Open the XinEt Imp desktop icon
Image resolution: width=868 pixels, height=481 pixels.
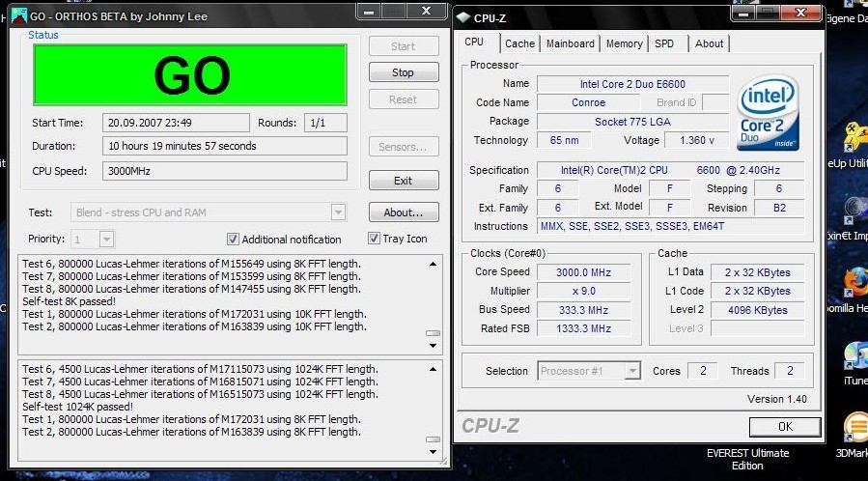click(855, 211)
